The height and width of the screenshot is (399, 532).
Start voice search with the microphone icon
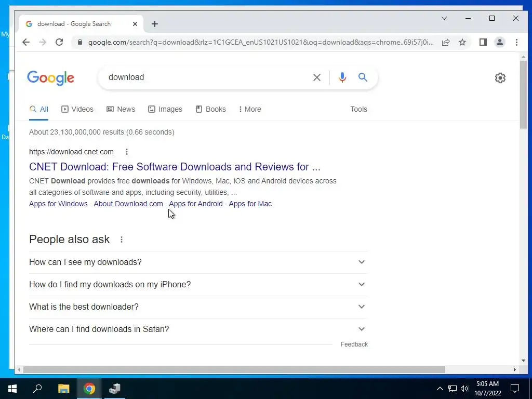point(342,77)
